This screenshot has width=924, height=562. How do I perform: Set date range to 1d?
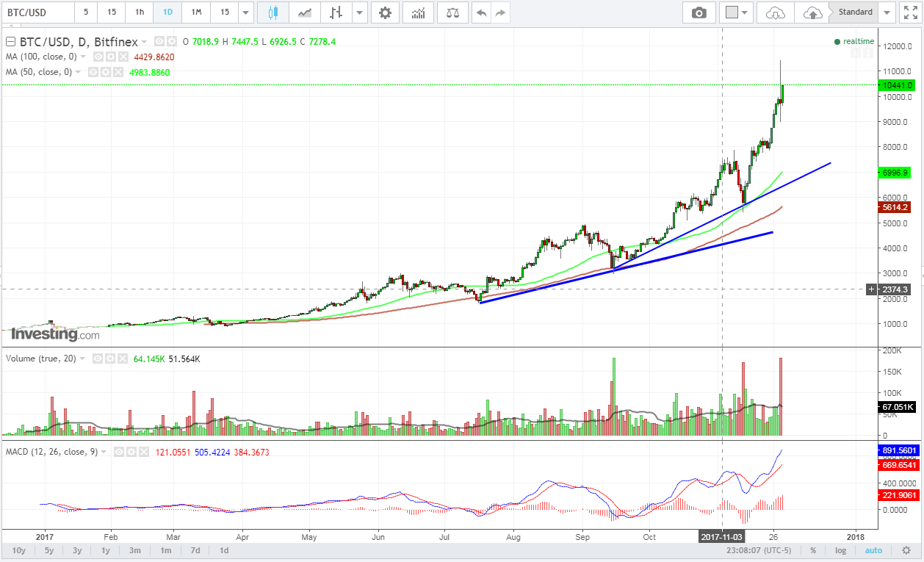coord(224,550)
